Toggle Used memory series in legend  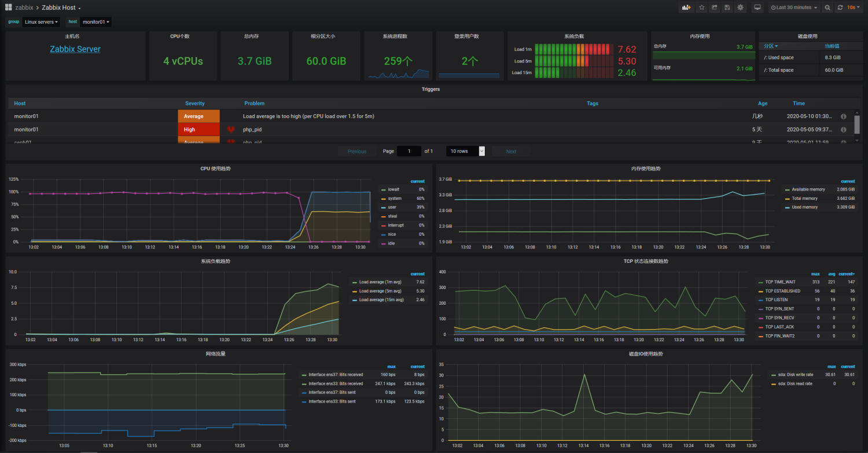pos(805,207)
